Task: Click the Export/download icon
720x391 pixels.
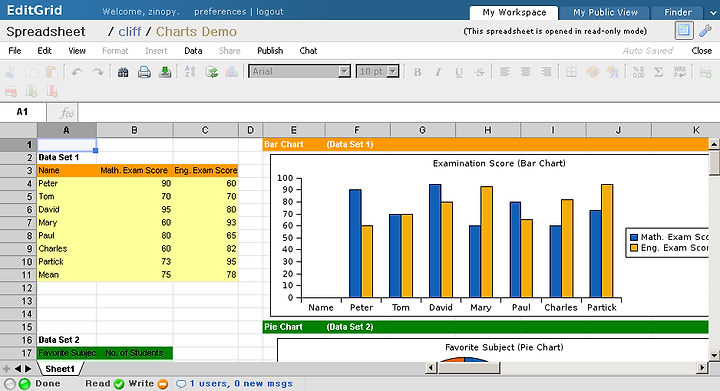Action: pos(165,72)
